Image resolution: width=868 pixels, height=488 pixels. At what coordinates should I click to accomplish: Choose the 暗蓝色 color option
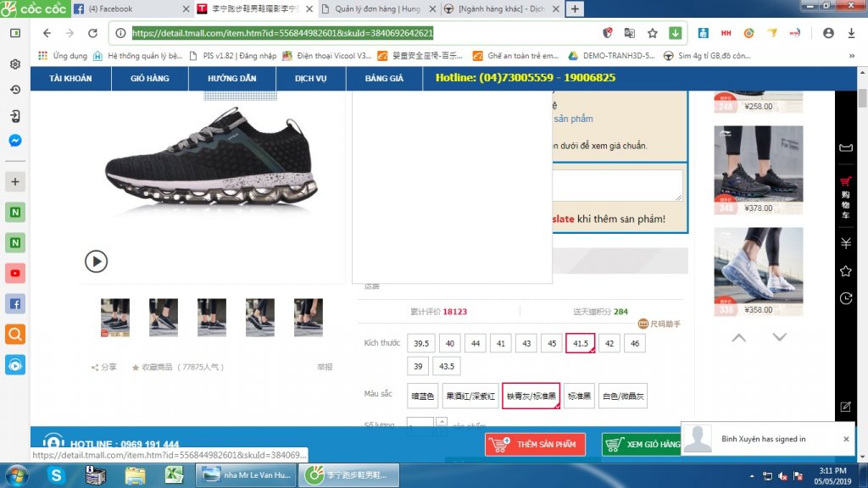[422, 396]
